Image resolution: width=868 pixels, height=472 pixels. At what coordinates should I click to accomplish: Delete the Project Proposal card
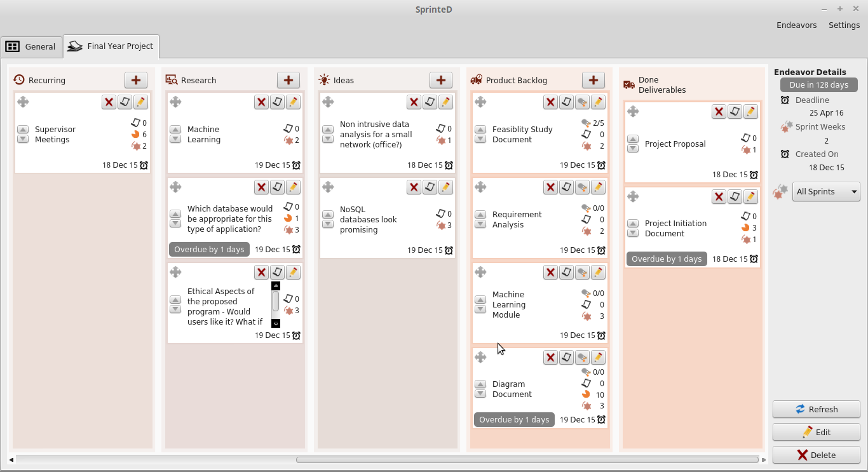719,112
